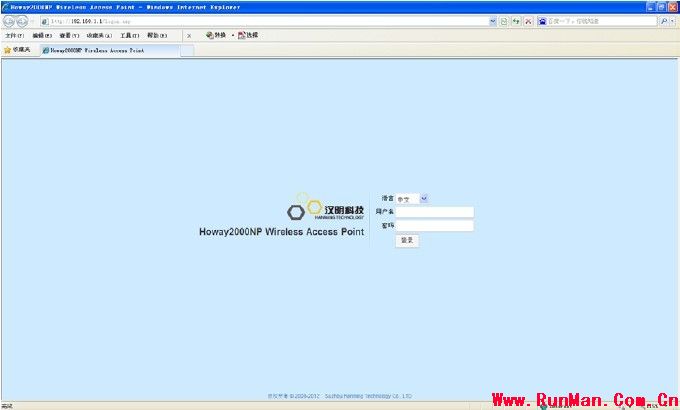Screen dimensions: 680x410
Task: Click the magnifier search button
Action: point(664,21)
